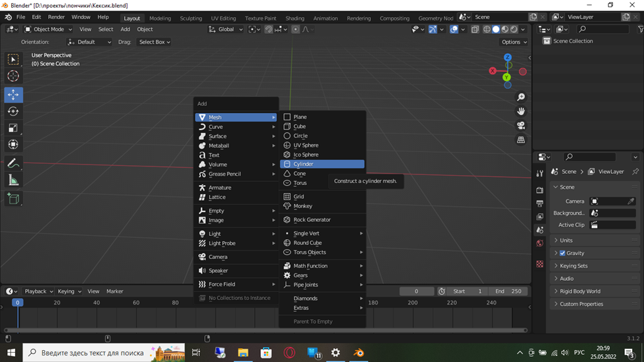Select the Add Cube tool
644x362 pixels.
tap(13, 199)
